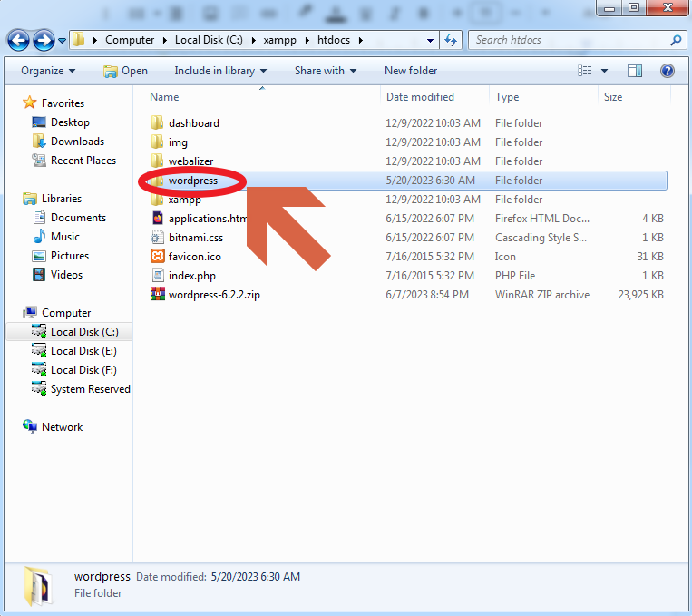The height and width of the screenshot is (616, 692).
Task: Sort by the Name column header
Action: pyautogui.click(x=164, y=97)
